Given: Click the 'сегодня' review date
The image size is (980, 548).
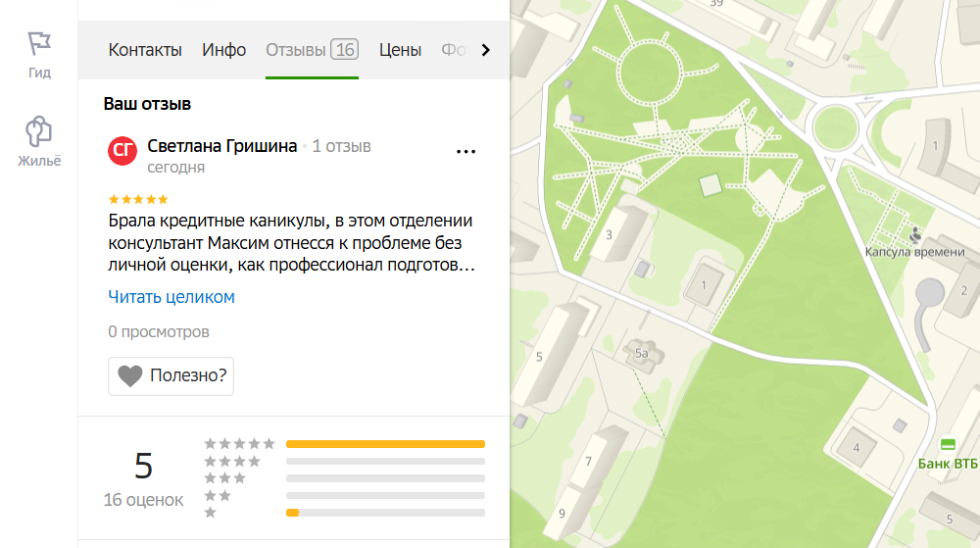Looking at the screenshot, I should point(175,168).
